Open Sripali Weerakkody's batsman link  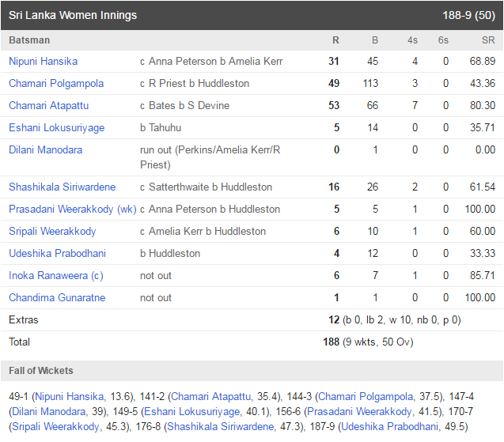[52, 231]
